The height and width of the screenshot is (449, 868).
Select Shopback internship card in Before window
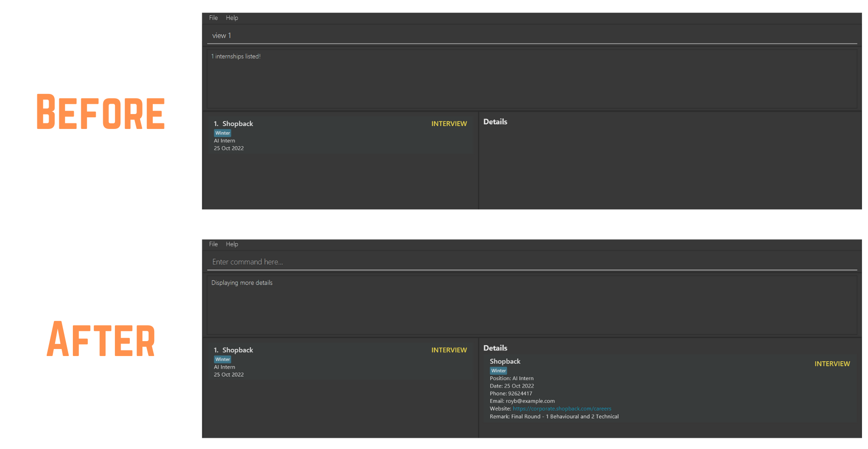coord(340,135)
